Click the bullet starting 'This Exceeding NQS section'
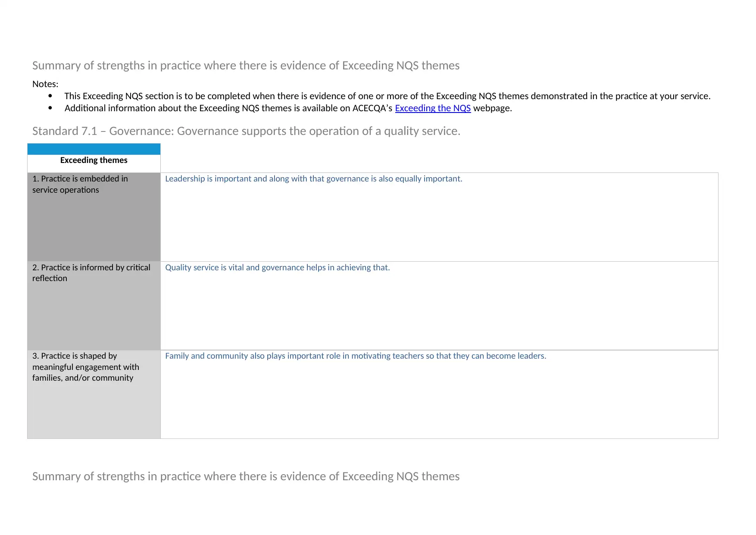 click(x=387, y=96)
